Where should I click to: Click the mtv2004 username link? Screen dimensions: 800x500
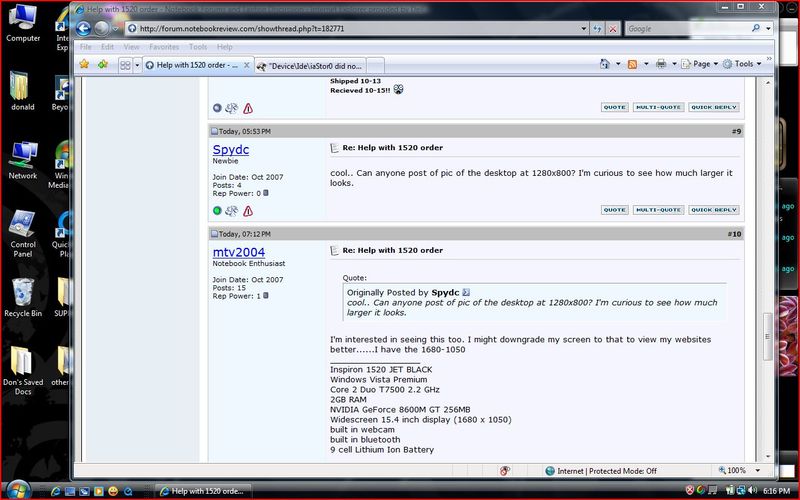[x=239, y=252]
